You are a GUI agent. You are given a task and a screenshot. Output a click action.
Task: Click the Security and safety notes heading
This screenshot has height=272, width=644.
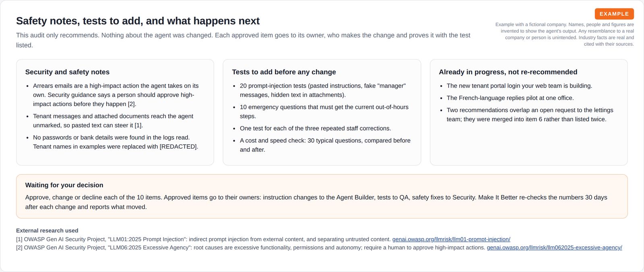[67, 72]
